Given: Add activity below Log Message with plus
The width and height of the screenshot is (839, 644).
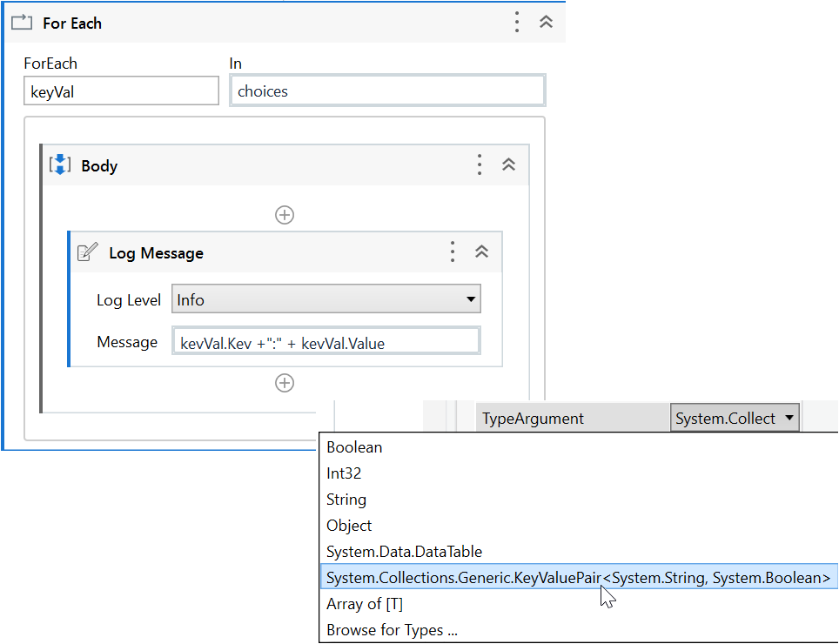Looking at the screenshot, I should [285, 383].
